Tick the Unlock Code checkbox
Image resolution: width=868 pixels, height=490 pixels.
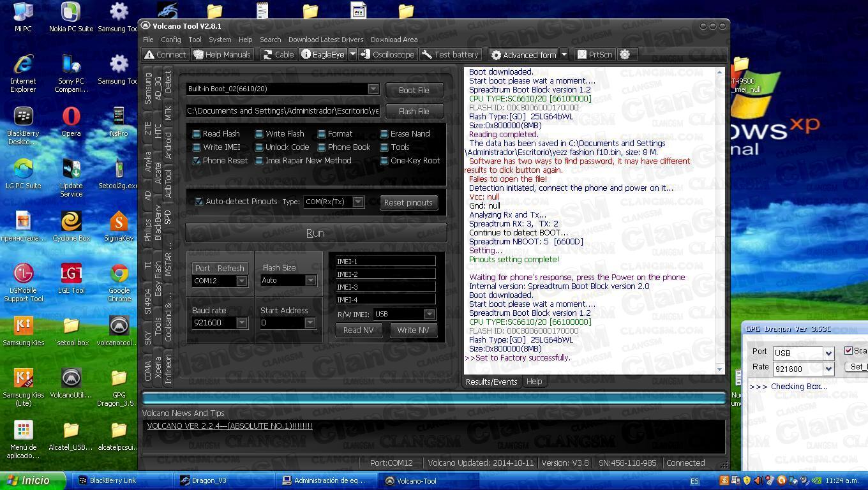click(x=259, y=147)
